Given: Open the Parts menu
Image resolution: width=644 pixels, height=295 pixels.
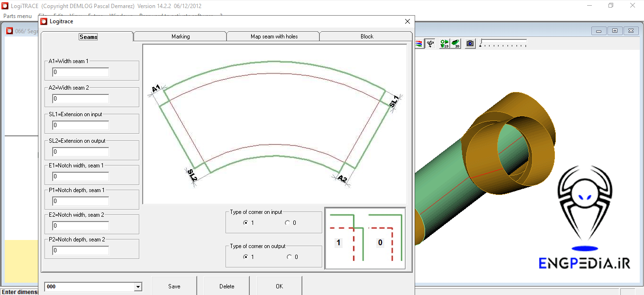Looking at the screenshot, I should click(x=18, y=16).
